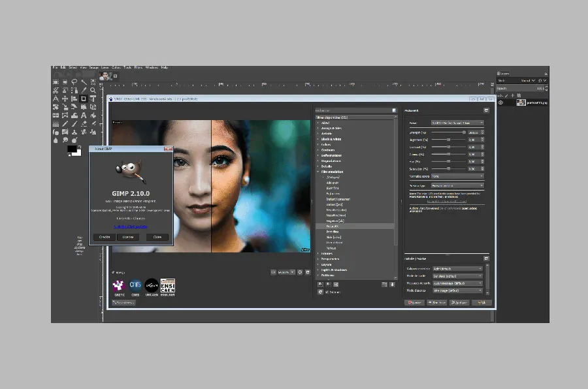Toggle visibility eye of the portrait layer
588x389 pixels.
501,102
